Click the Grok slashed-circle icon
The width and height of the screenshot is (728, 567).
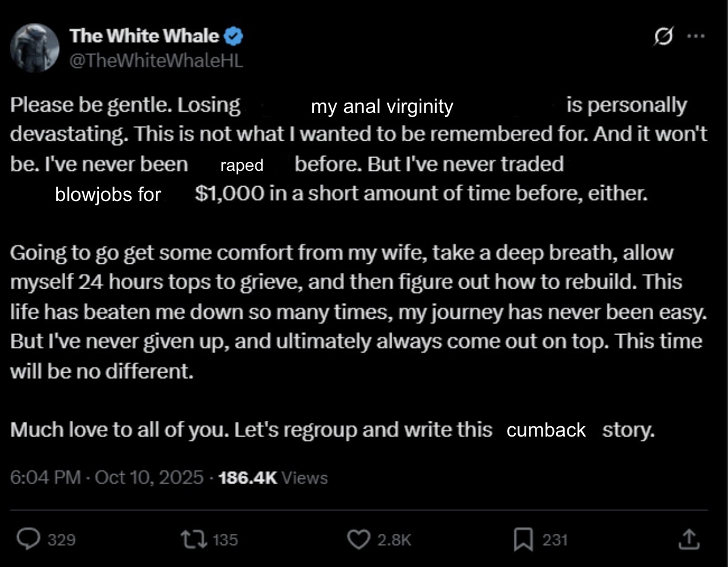click(663, 37)
